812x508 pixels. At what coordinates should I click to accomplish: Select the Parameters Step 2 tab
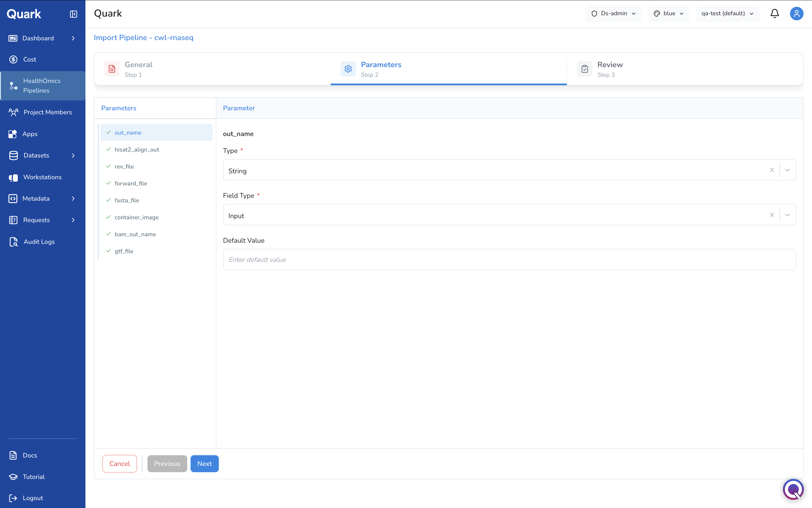(449, 69)
